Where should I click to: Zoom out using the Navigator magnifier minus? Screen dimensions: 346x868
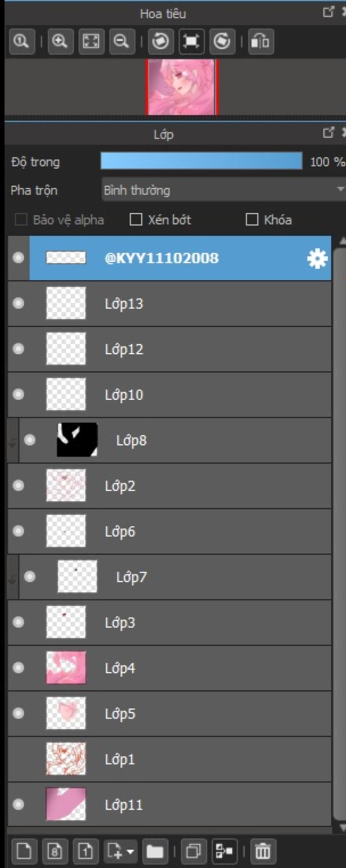122,42
